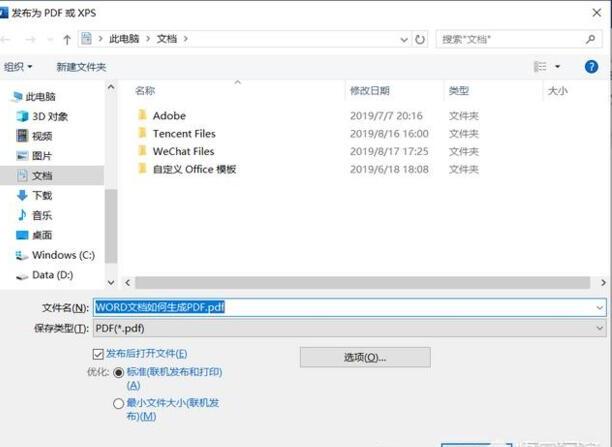The width and height of the screenshot is (612, 447).
Task: Click the navigation pane vertical scrollbar thumb
Action: (111, 226)
